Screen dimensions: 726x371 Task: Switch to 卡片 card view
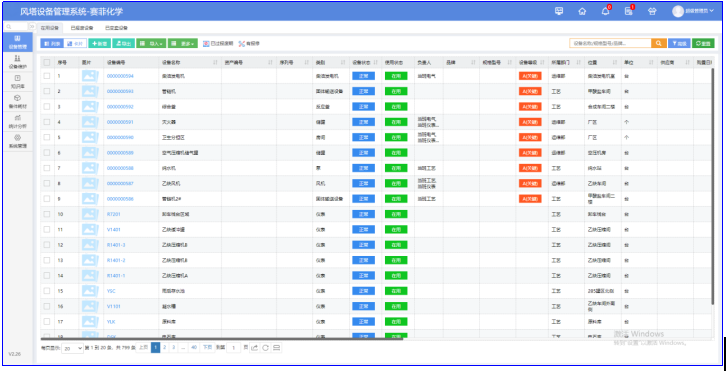click(75, 43)
